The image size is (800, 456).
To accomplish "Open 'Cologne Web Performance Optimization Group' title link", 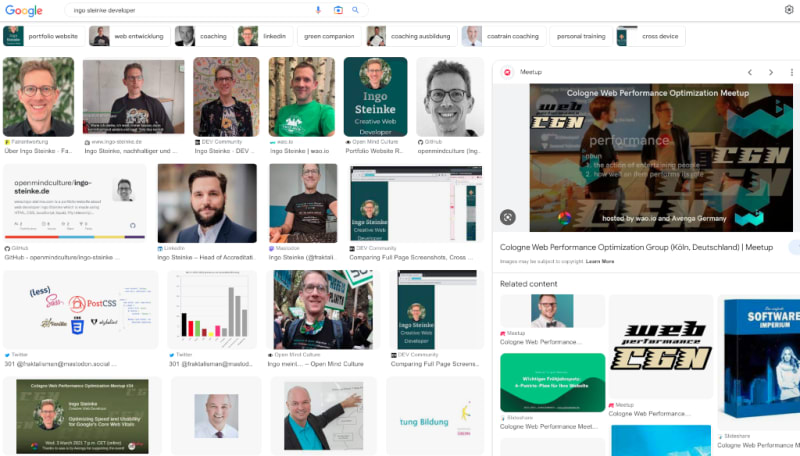I will point(636,247).
